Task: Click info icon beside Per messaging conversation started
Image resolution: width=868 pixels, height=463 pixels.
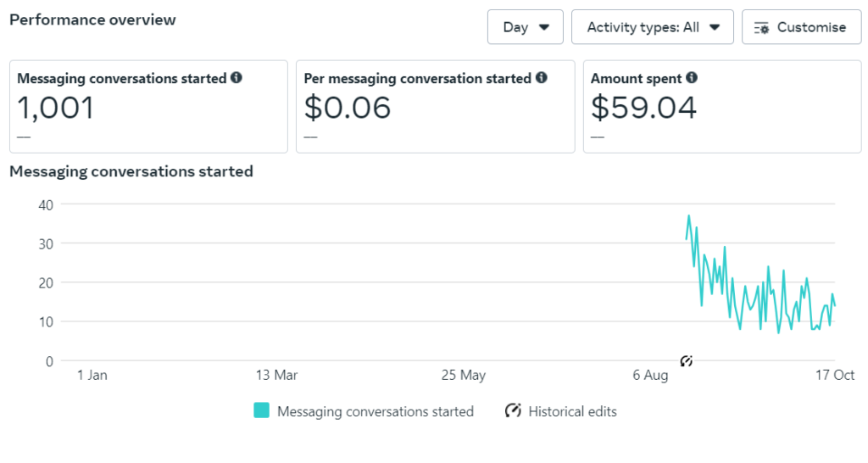Action: [542, 77]
